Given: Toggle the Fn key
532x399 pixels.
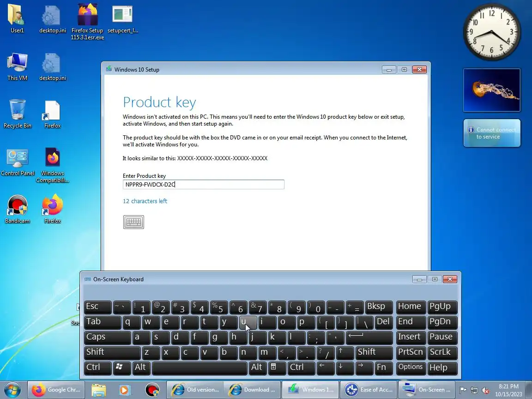Looking at the screenshot, I should [384, 368].
